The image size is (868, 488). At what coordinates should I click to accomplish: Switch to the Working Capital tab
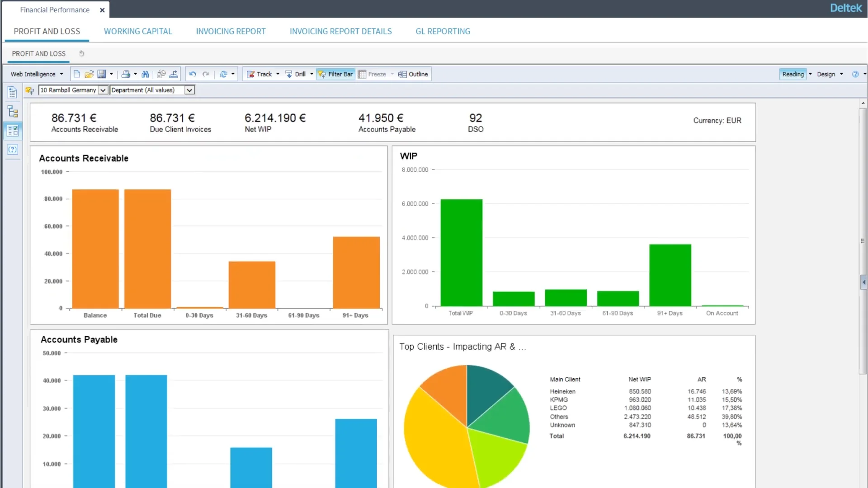pyautogui.click(x=138, y=31)
